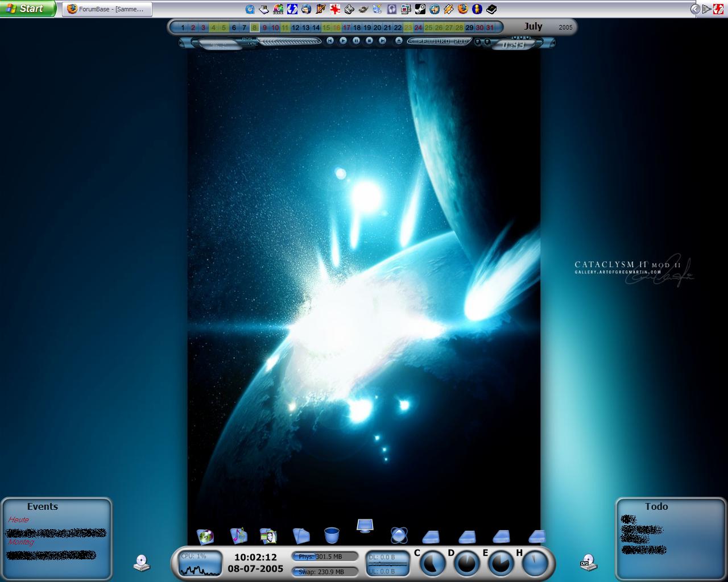Adjust the player position/volume slider
Viewport: 728px width, 582px height.
pyautogui.click(x=290, y=41)
